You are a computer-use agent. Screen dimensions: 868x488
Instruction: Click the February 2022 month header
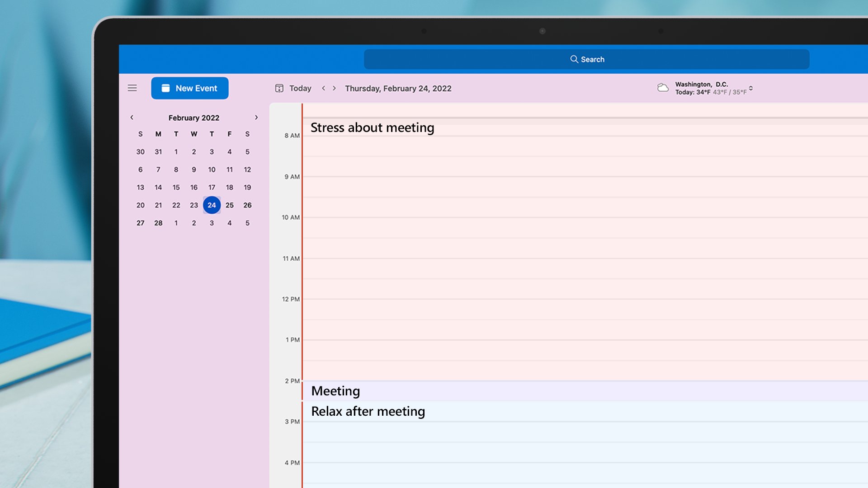[193, 118]
